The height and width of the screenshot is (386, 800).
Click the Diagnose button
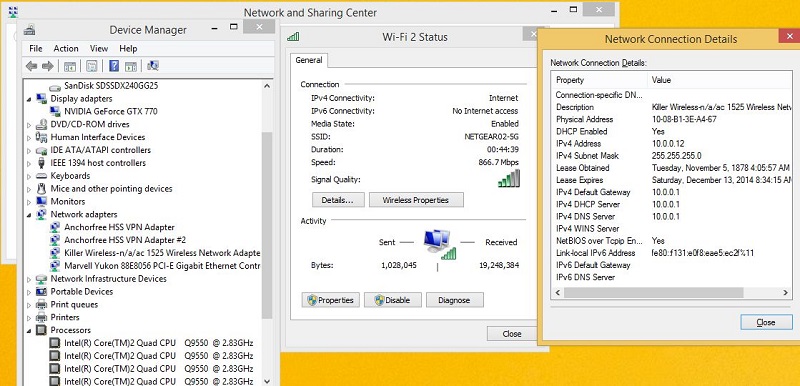tap(454, 300)
